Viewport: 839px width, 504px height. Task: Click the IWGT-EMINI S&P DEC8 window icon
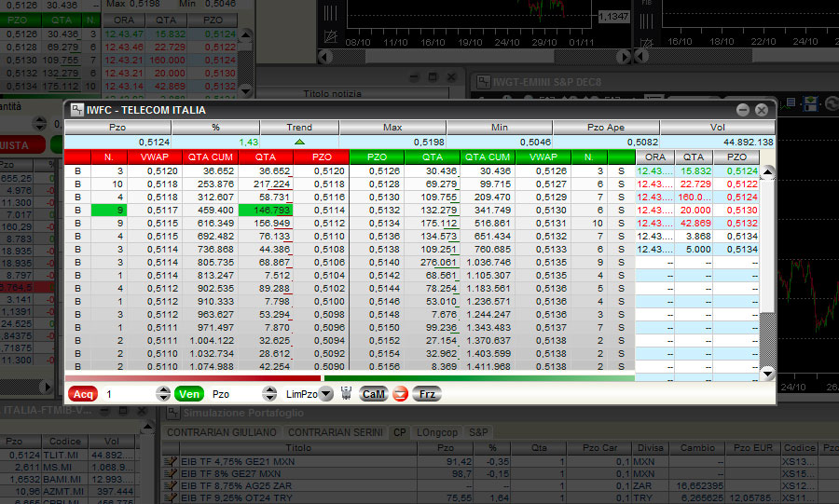484,82
